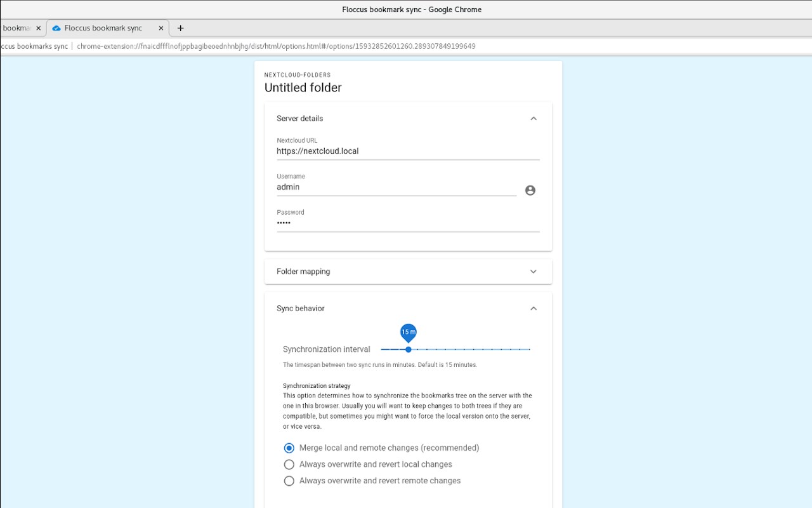Close the Floccus bookmark sync tab
This screenshot has width=812, height=508.
[161, 28]
